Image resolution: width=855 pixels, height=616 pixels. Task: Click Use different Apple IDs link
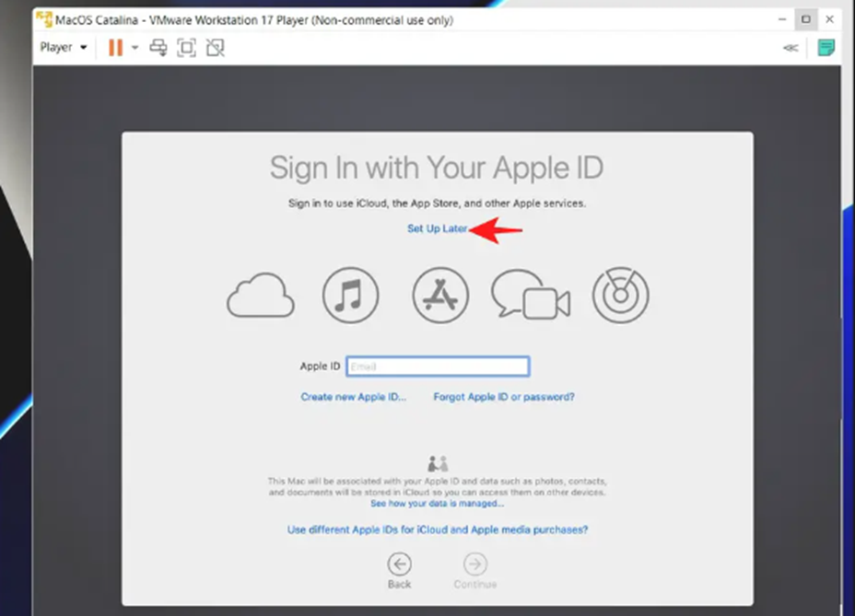click(x=438, y=529)
